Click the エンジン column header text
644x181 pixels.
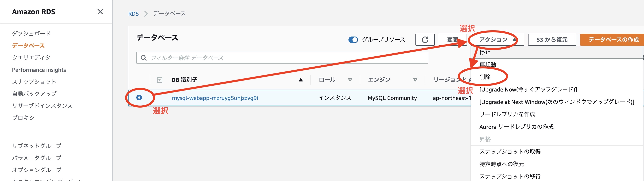point(379,80)
